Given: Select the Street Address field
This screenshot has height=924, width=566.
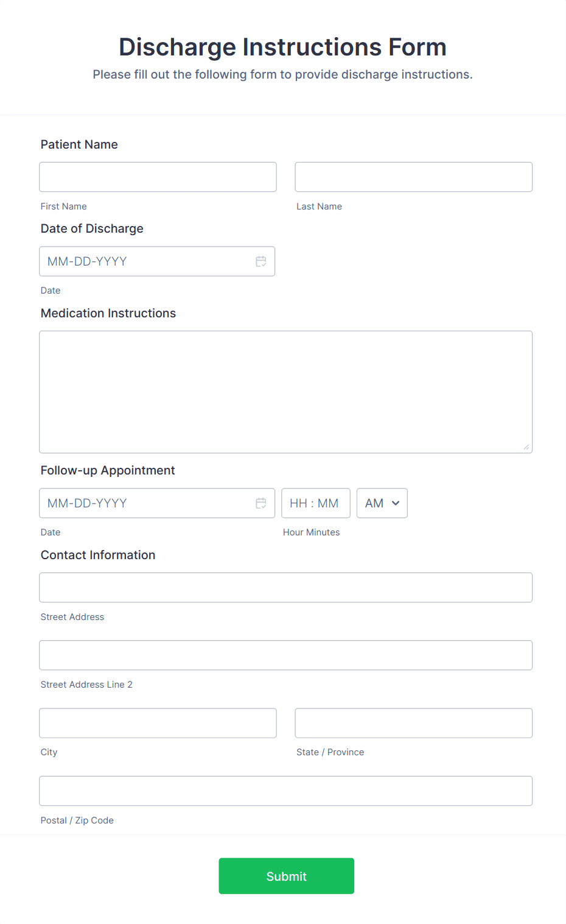Looking at the screenshot, I should click(x=285, y=587).
